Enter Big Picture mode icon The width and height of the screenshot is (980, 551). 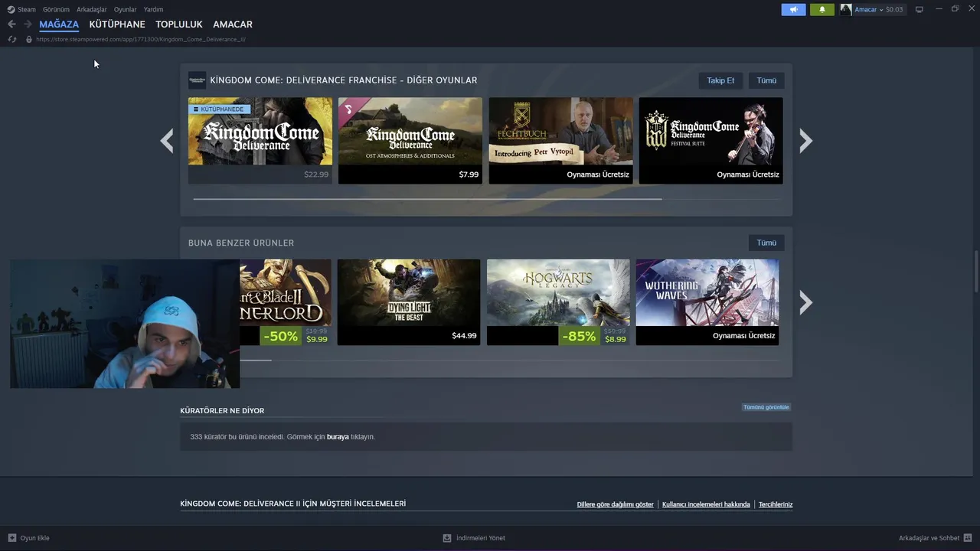click(x=920, y=9)
